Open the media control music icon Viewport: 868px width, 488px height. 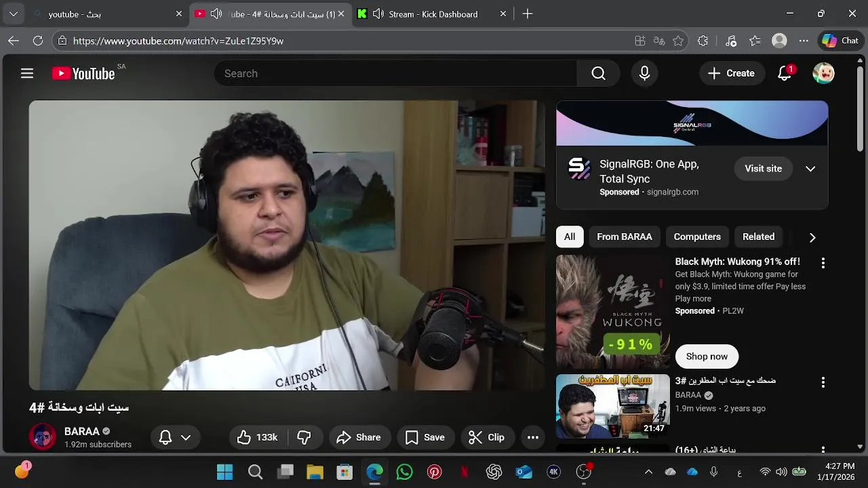[x=730, y=41]
